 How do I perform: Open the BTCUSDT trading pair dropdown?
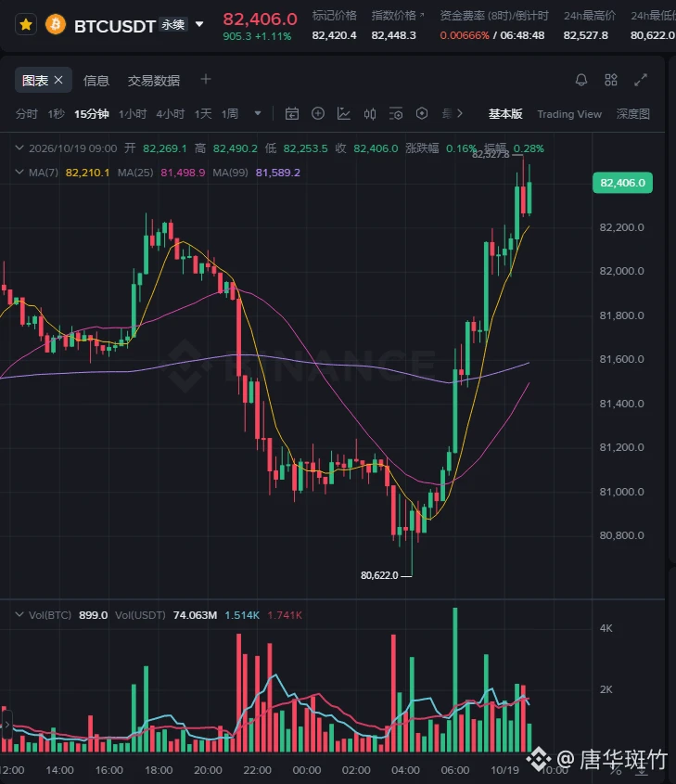click(x=199, y=24)
